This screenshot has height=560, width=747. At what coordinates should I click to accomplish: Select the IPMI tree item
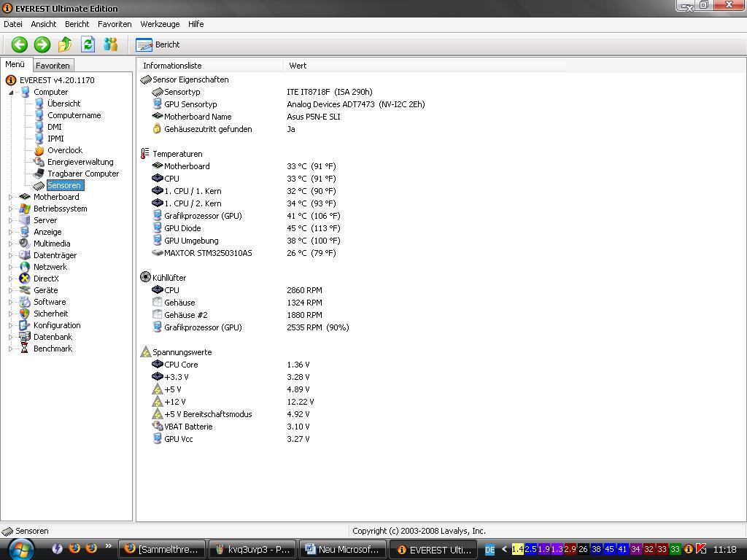(55, 139)
